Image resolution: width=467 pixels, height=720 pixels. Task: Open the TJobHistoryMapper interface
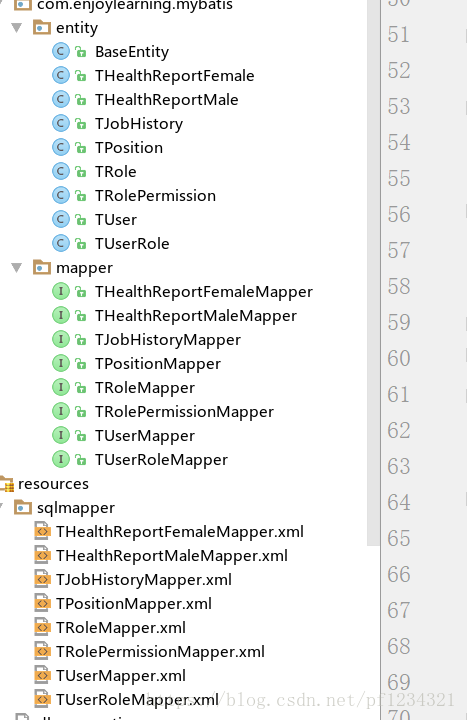pyautogui.click(x=168, y=340)
